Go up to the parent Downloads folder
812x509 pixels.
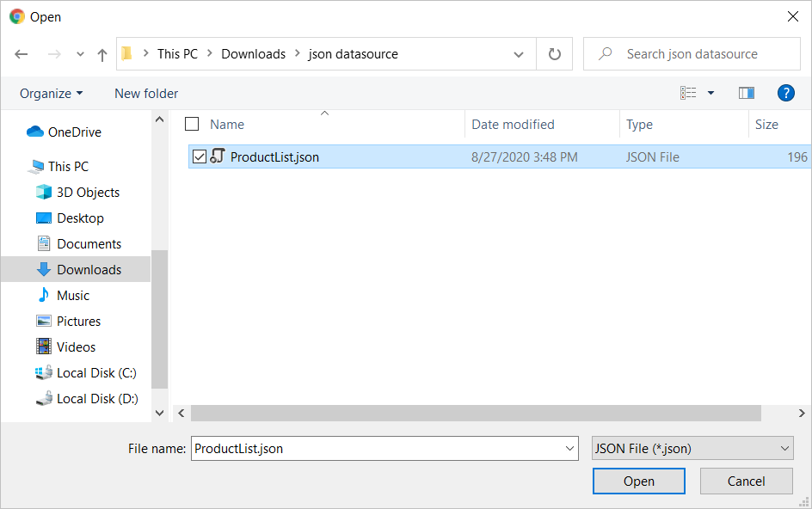pos(101,53)
